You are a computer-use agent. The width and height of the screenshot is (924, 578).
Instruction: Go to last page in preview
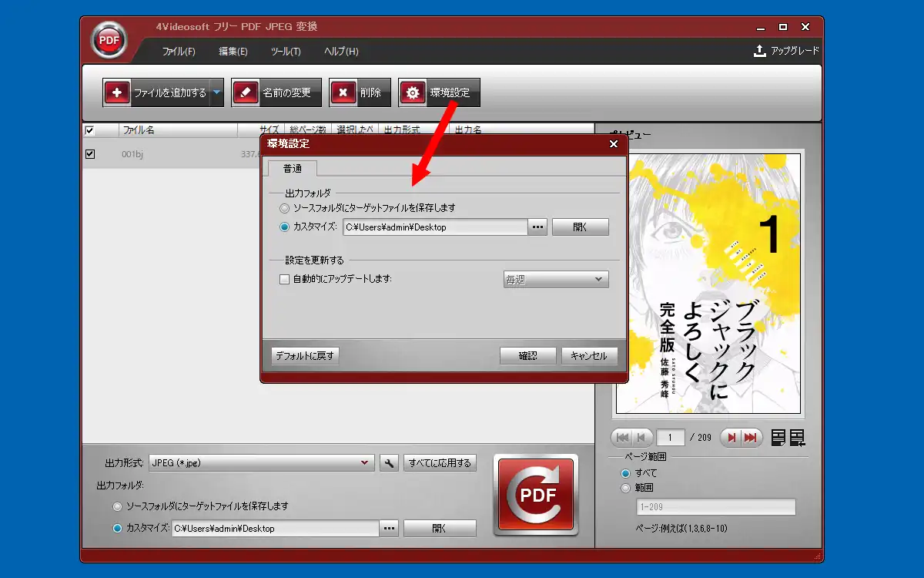point(752,438)
